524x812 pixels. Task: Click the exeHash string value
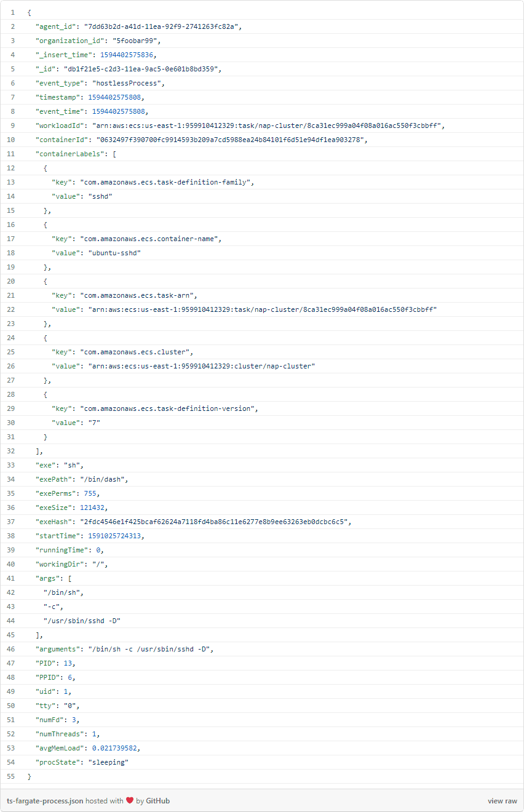215,522
